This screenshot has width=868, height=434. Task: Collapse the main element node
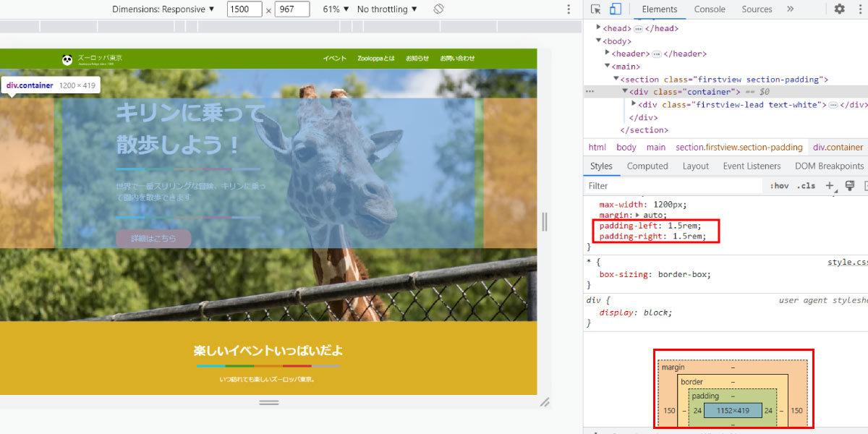pyautogui.click(x=608, y=67)
